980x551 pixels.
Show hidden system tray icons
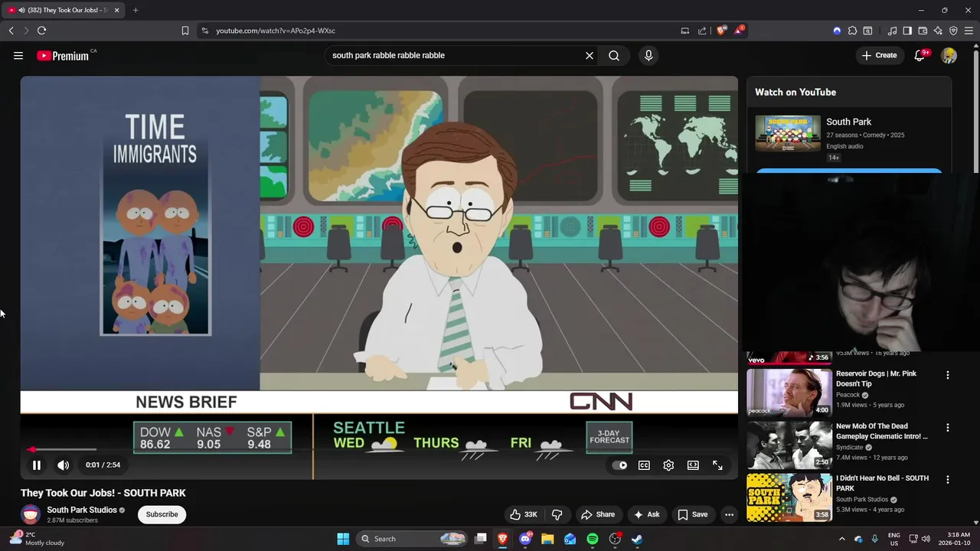point(842,539)
